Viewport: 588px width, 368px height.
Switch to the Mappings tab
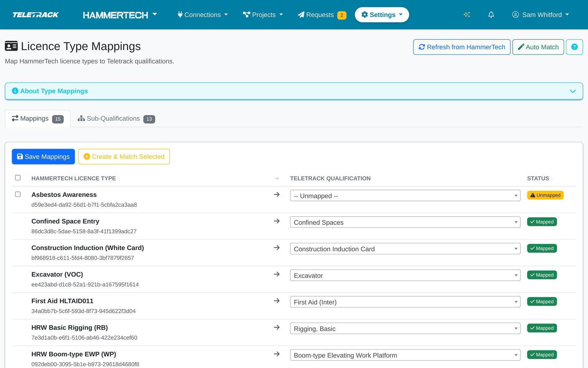(37, 118)
